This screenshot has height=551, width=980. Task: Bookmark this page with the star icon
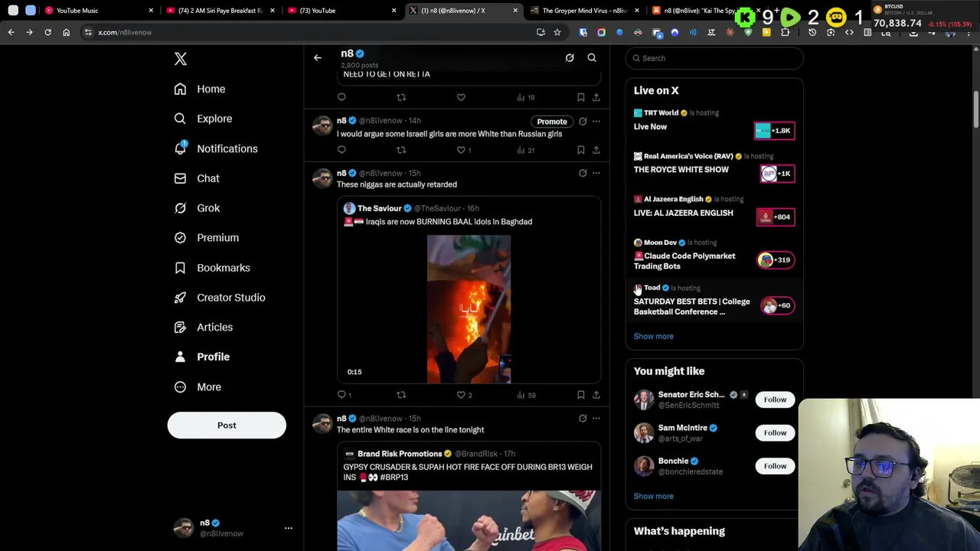point(557,32)
